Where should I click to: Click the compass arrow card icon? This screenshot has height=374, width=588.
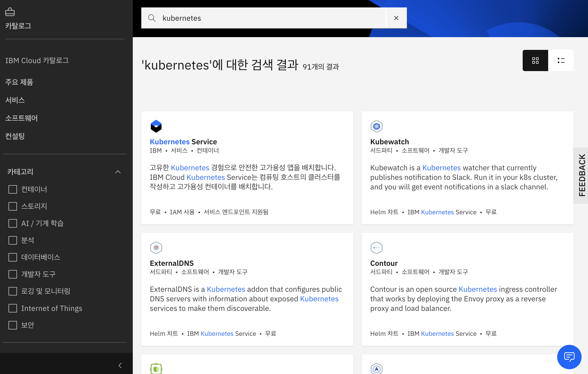coord(376,369)
